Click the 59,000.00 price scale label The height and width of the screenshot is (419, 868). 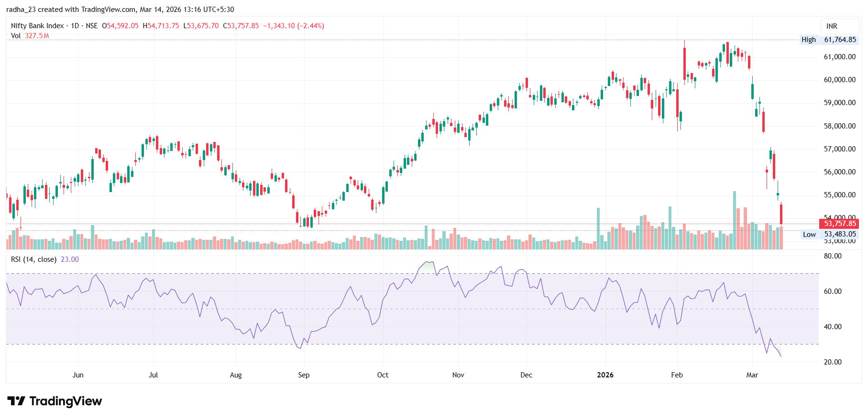pyautogui.click(x=840, y=103)
